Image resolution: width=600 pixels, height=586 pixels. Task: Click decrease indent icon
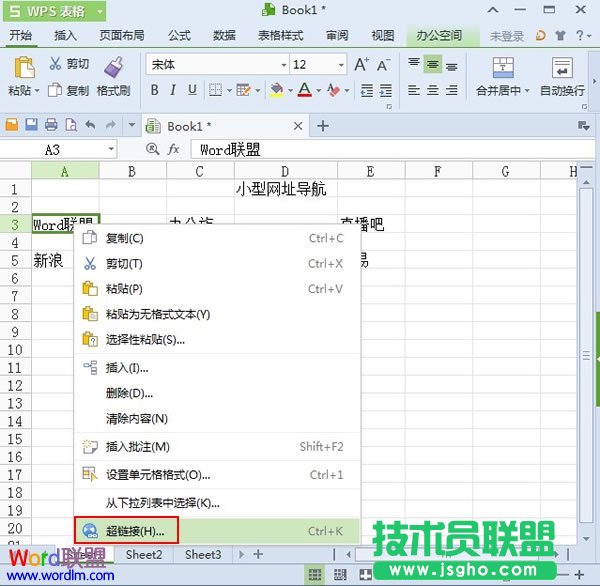click(x=367, y=91)
